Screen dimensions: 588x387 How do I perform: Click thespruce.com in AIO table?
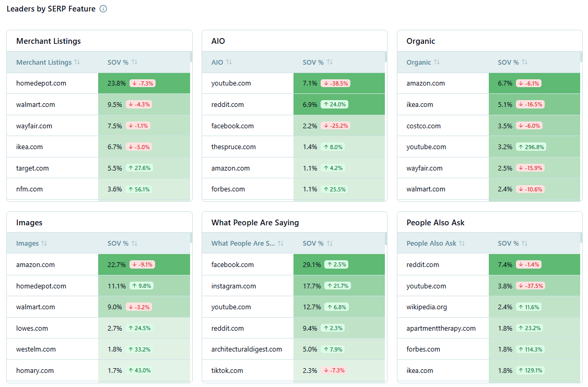[233, 147]
